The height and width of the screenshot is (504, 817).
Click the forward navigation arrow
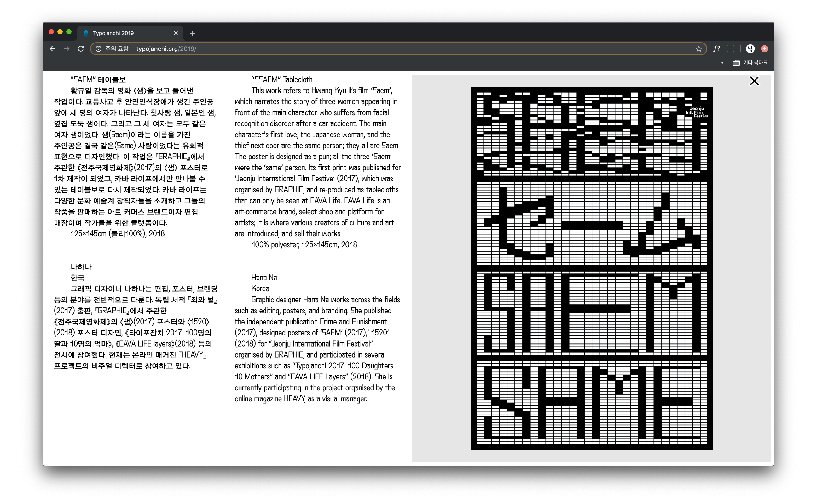tap(67, 49)
